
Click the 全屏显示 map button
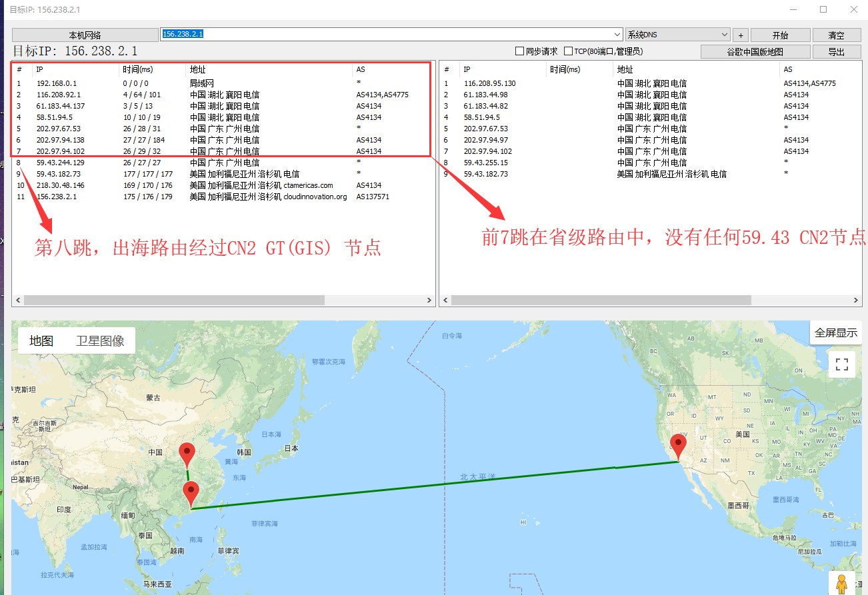tap(836, 332)
